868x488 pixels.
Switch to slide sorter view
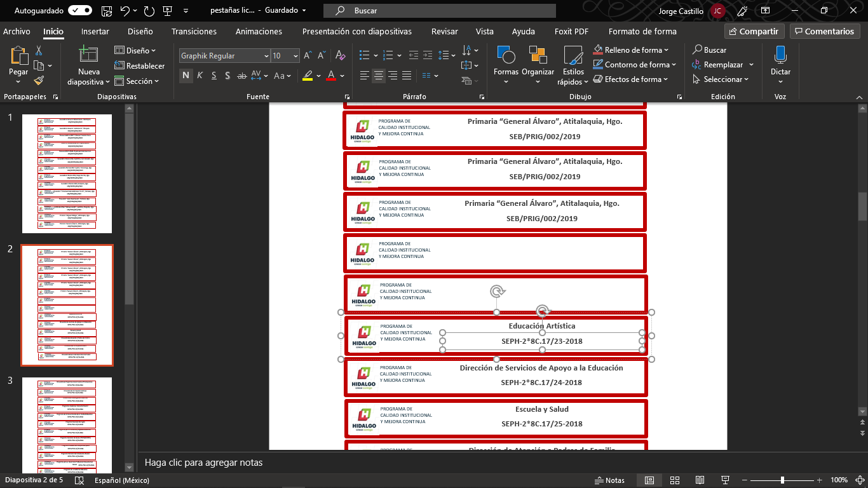tap(675, 480)
